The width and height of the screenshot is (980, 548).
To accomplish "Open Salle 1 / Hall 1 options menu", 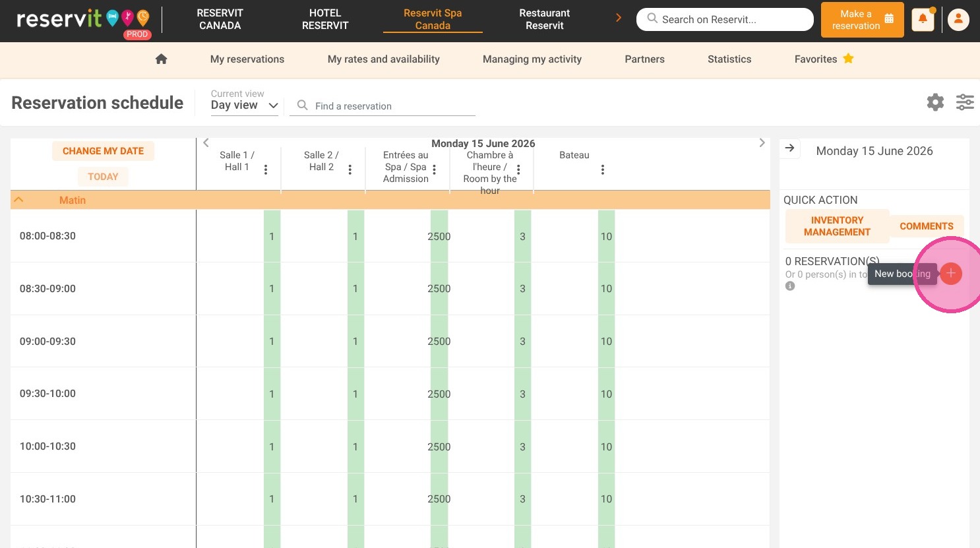I will pos(266,169).
